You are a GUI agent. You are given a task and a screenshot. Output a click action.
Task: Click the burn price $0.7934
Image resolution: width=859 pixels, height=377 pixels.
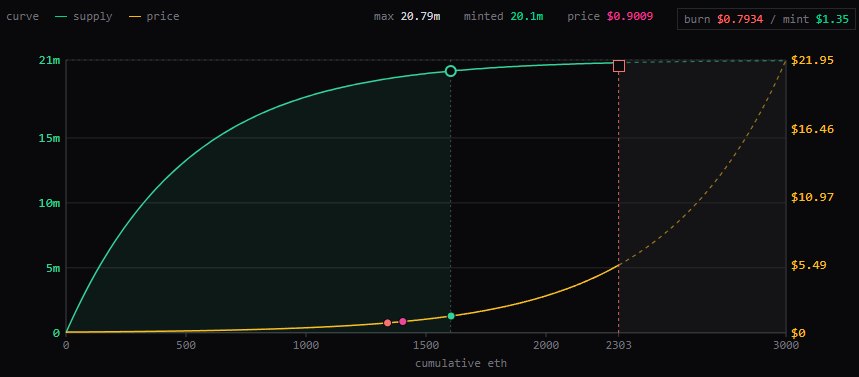(740, 19)
